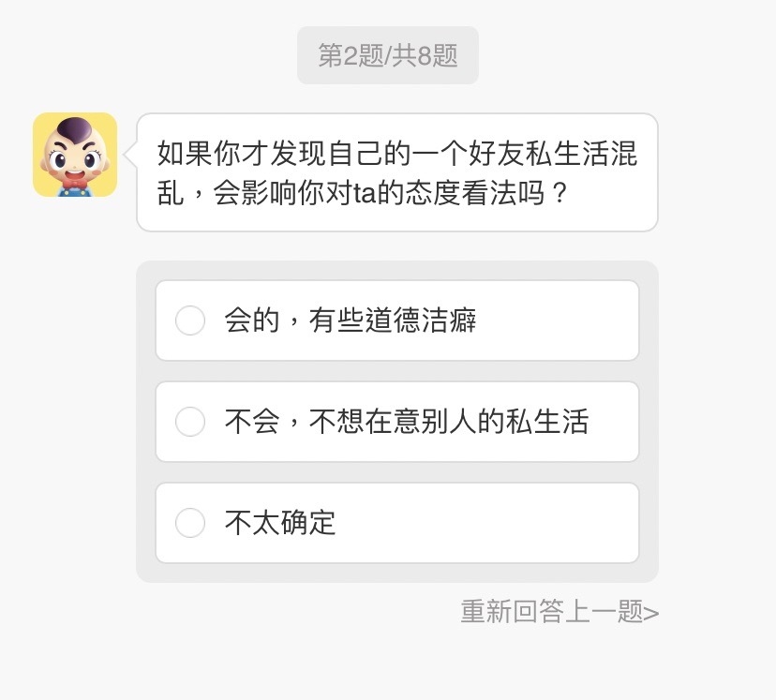Go back via the "重新回答上一题" link

pyautogui.click(x=551, y=612)
